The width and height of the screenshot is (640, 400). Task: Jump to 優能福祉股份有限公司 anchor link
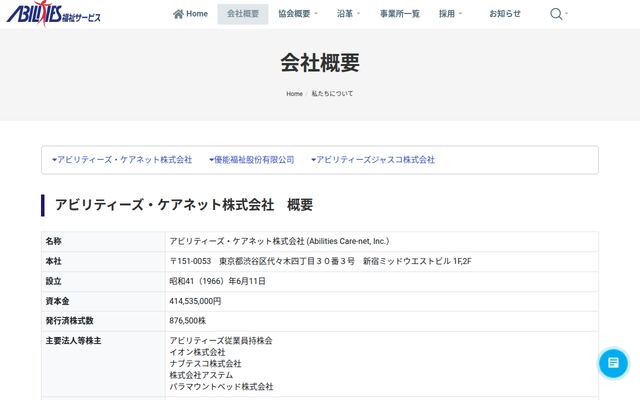click(251, 160)
